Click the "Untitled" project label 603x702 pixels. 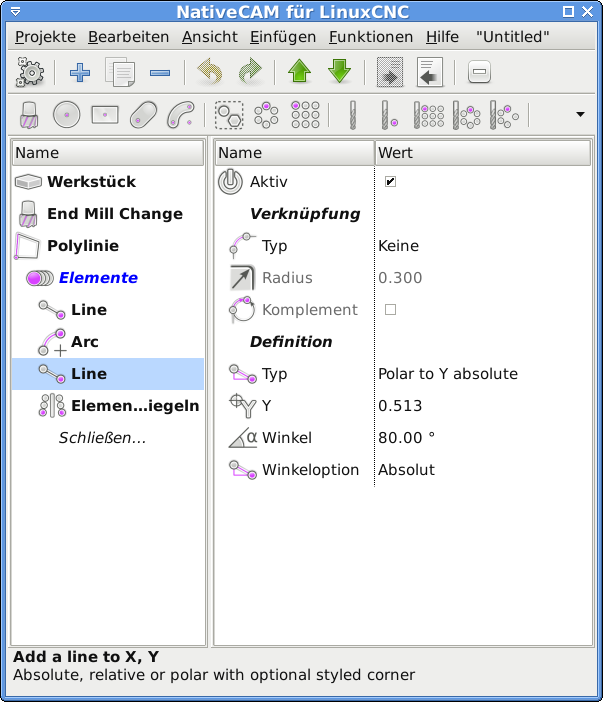[513, 37]
